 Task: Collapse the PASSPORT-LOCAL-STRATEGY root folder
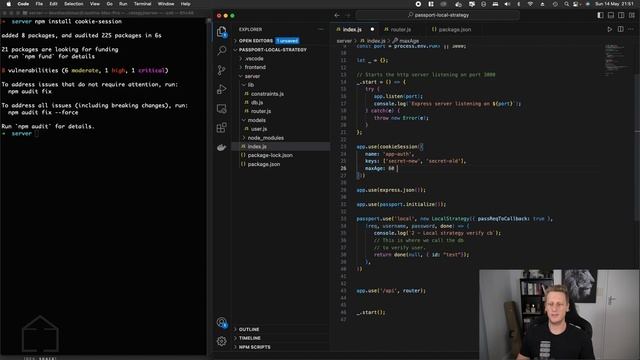[x=273, y=50]
